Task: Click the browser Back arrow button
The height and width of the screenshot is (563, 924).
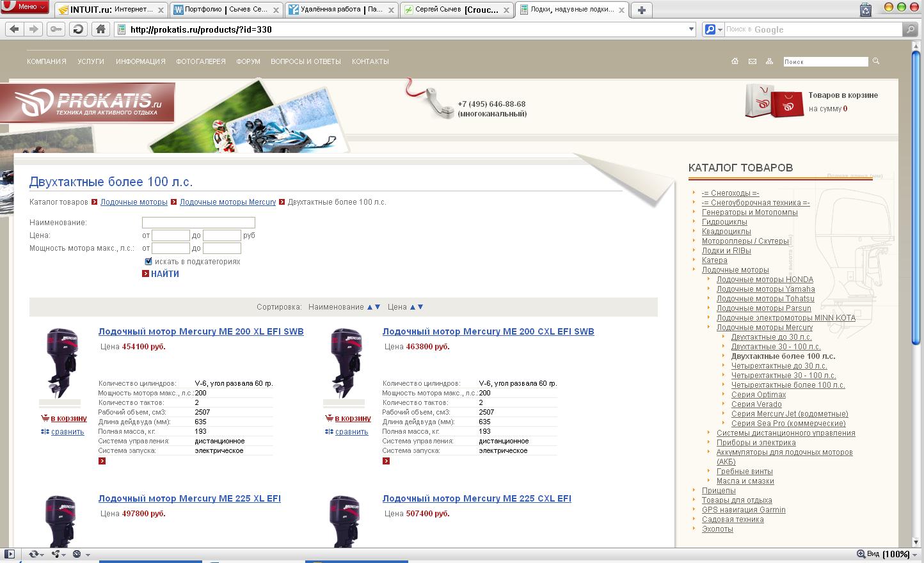Action: click(15, 29)
